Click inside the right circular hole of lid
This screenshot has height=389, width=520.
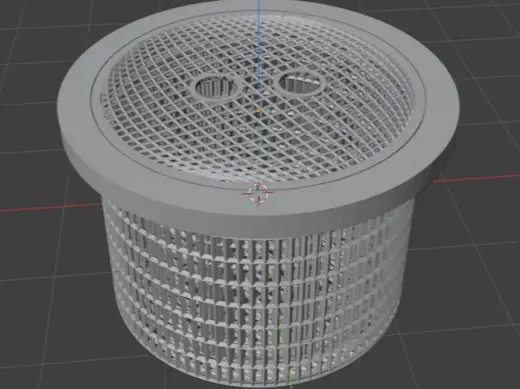(301, 83)
